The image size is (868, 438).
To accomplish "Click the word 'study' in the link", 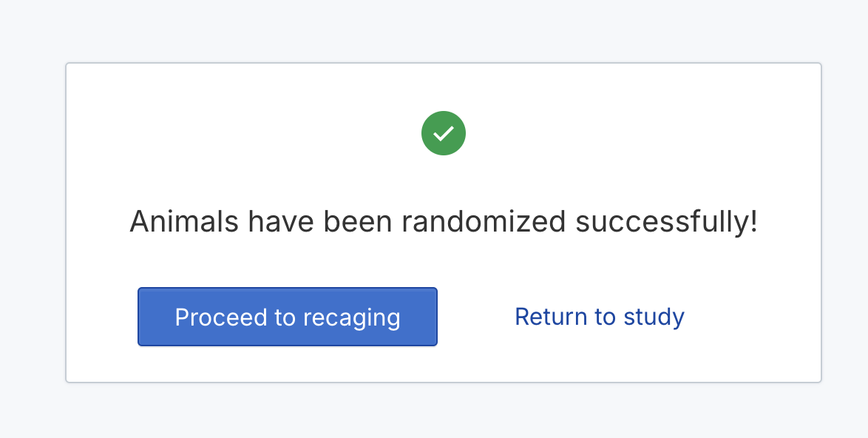I will coord(654,317).
